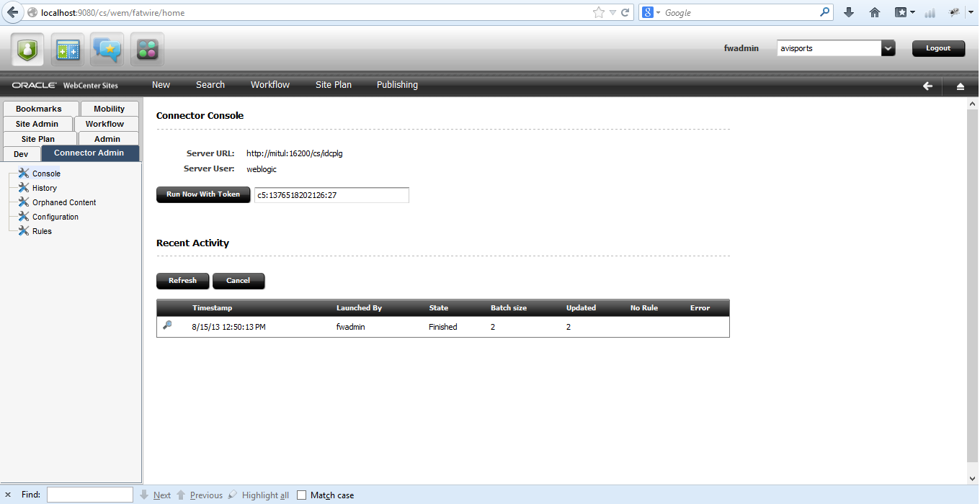This screenshot has height=504, width=980.
Task: Open the community chat bubbles icon
Action: [107, 48]
